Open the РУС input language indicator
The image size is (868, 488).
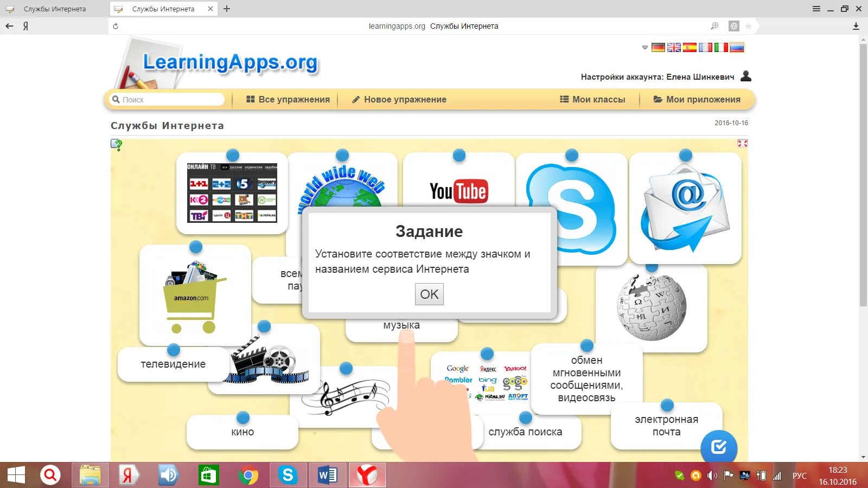coord(799,476)
